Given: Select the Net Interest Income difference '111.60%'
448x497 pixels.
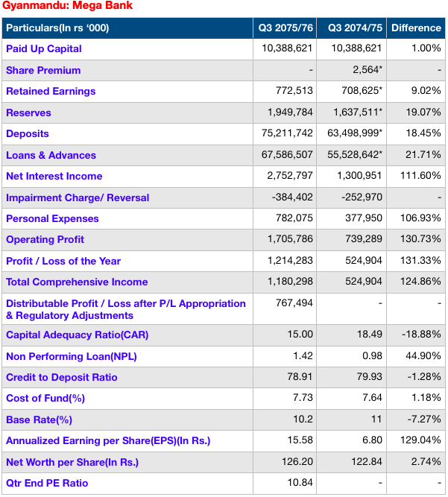Looking at the screenshot, I should pyautogui.click(x=420, y=176).
